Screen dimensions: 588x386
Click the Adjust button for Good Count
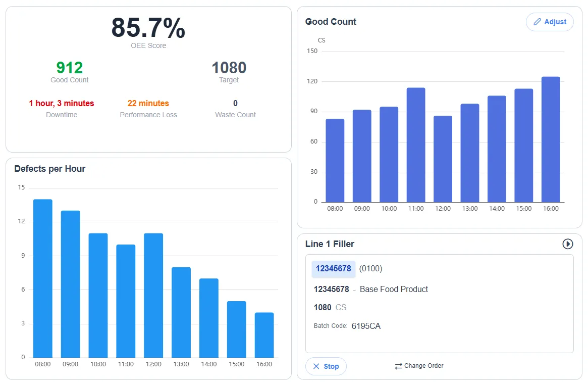(x=549, y=22)
